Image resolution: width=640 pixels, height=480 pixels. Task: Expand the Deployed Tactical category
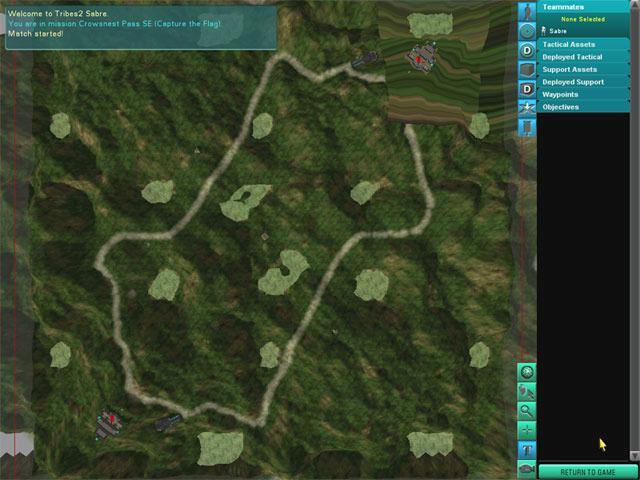(583, 57)
